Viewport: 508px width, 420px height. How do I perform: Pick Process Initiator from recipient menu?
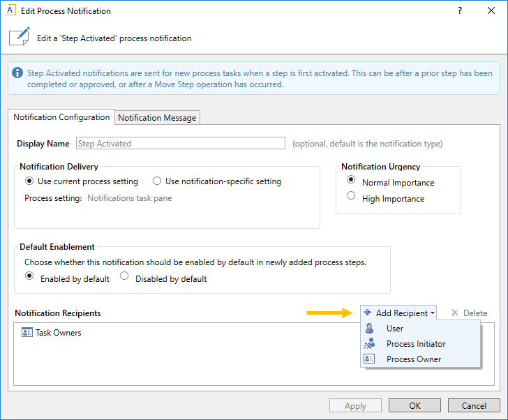click(416, 344)
